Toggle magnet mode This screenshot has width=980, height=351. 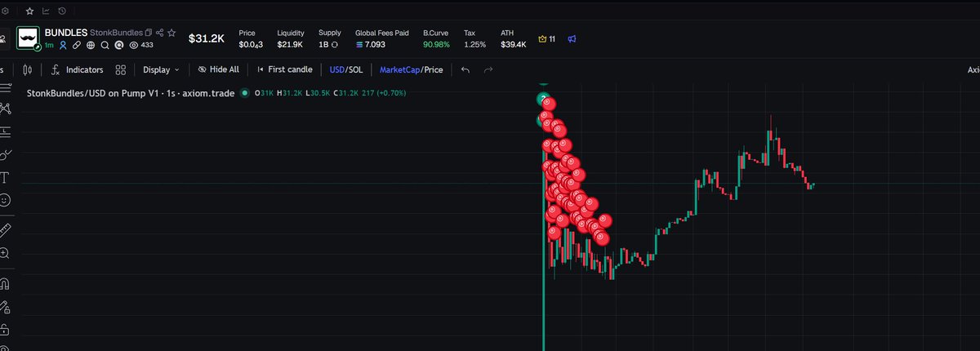click(5, 283)
